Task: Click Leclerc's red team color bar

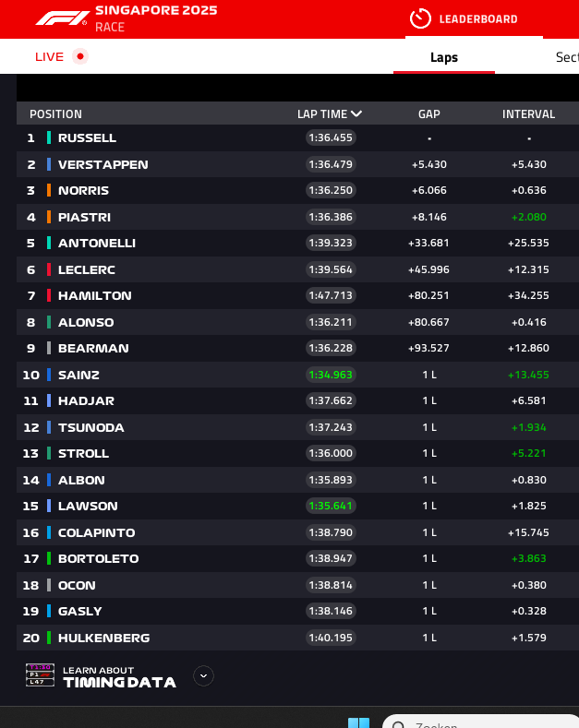Action: (49, 269)
